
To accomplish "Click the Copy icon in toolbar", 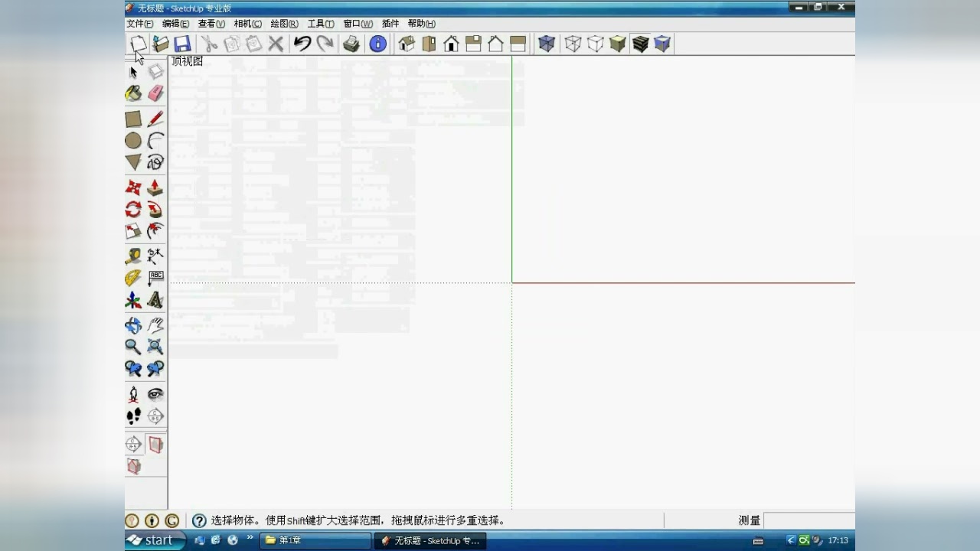I will 231,44.
